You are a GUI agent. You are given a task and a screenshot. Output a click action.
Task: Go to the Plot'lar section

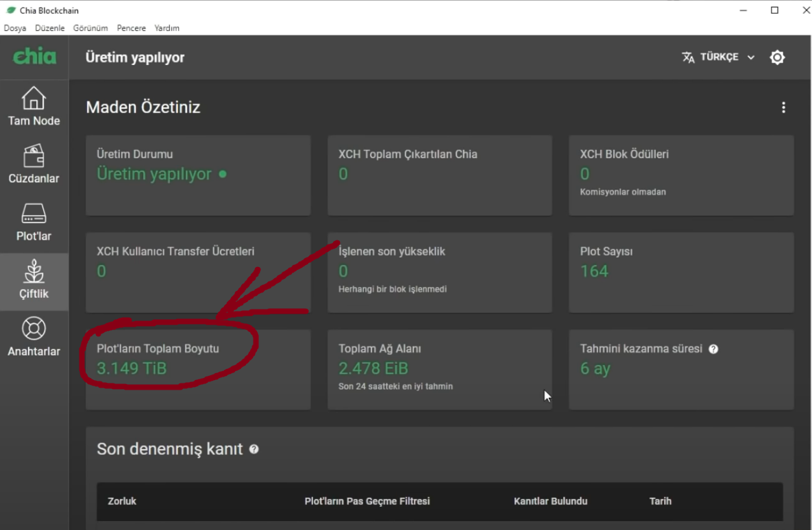click(34, 223)
